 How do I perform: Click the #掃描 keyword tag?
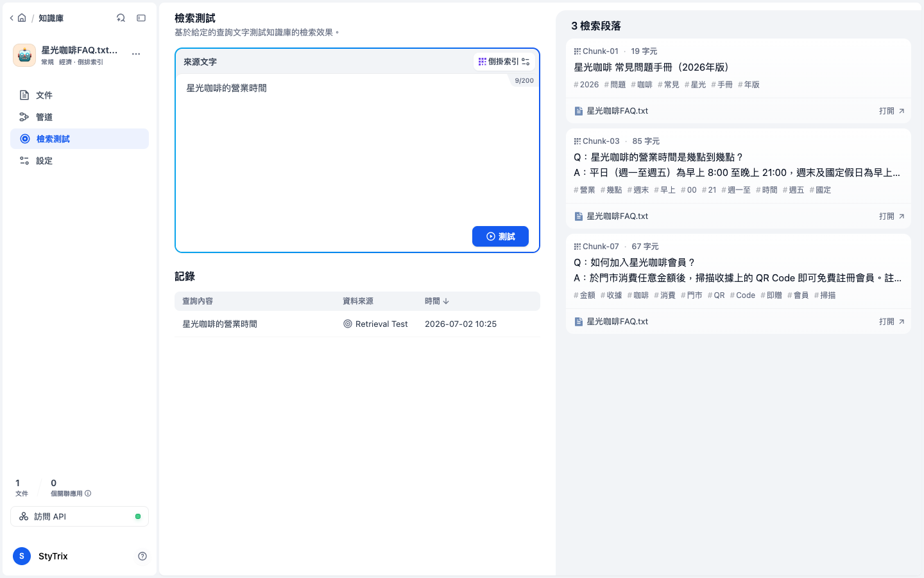click(825, 295)
